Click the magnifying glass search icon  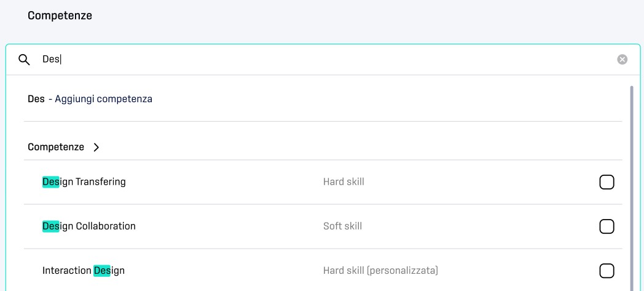click(24, 60)
